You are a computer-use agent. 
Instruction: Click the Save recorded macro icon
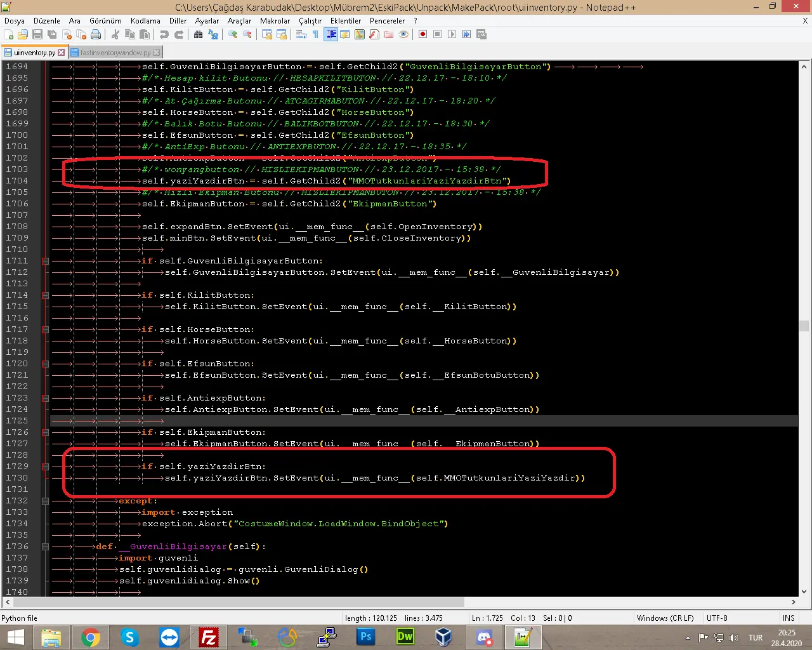(x=481, y=34)
